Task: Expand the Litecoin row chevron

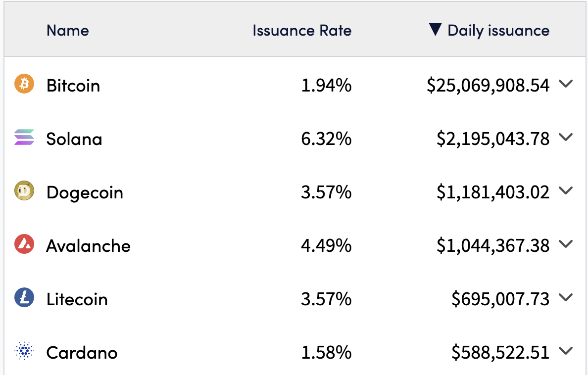Action: (565, 298)
